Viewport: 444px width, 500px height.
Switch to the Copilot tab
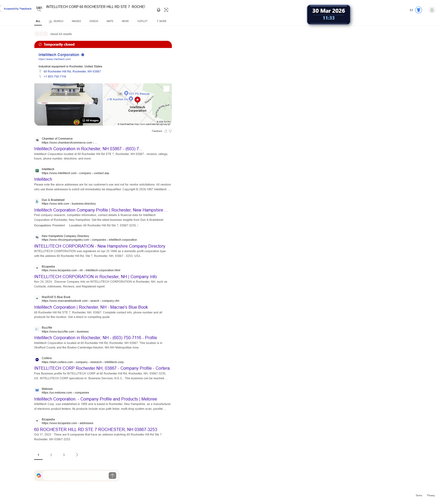142,21
